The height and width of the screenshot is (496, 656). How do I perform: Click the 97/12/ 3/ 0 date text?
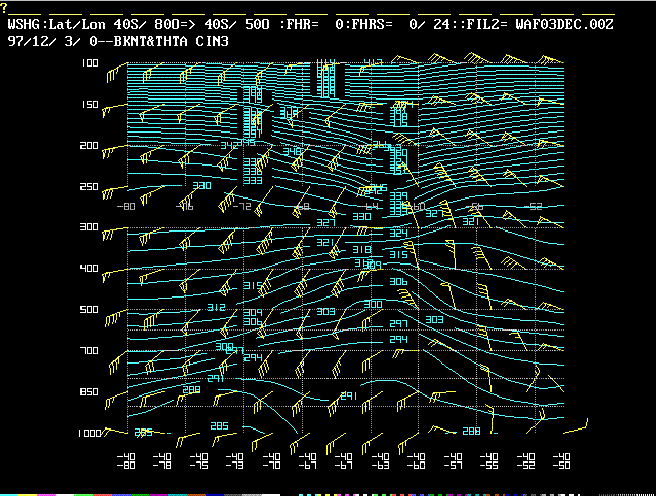tap(52, 41)
